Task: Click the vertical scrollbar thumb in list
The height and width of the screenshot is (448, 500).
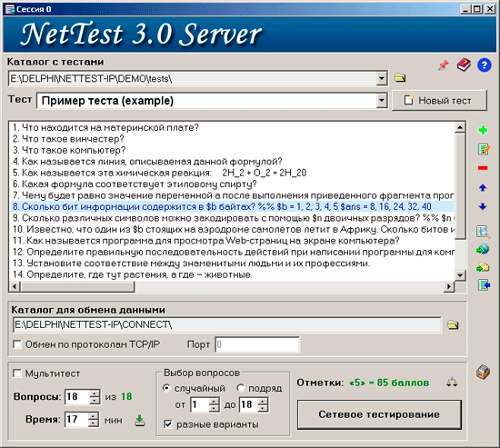Action: pyautogui.click(x=460, y=186)
